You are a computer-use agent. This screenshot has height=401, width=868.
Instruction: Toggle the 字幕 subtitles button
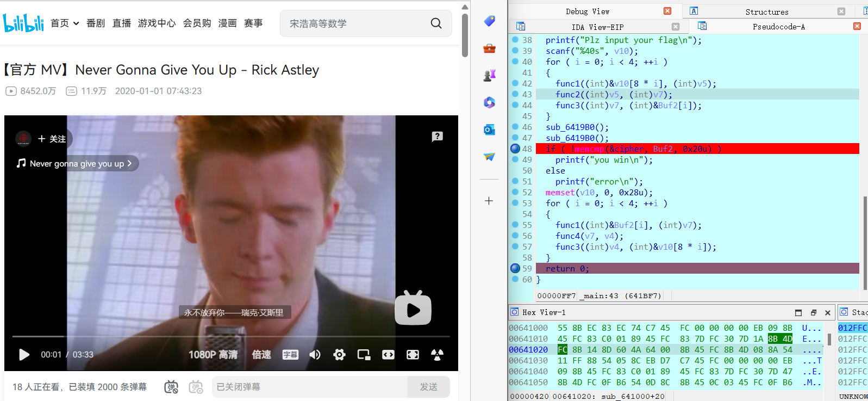(x=290, y=355)
